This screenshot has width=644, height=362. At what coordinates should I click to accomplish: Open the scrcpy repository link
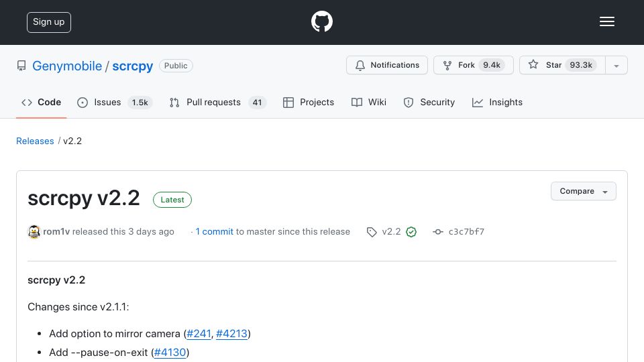(x=132, y=66)
